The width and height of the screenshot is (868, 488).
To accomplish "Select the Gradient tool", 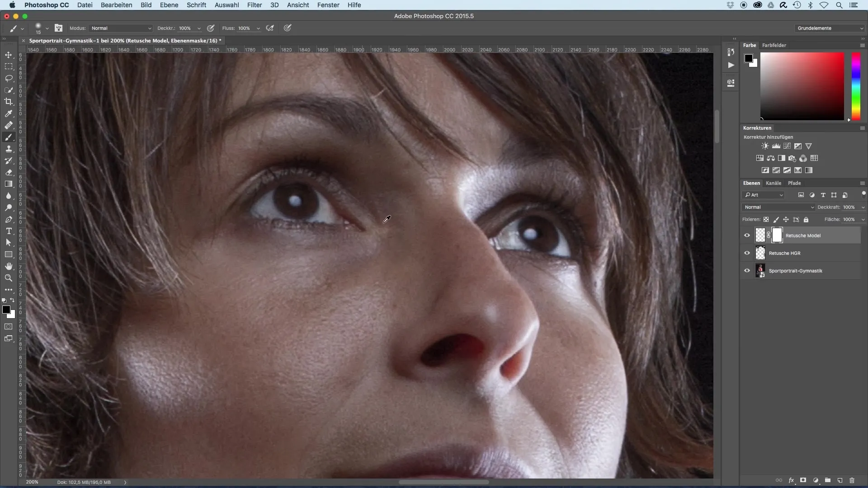I will tap(9, 184).
